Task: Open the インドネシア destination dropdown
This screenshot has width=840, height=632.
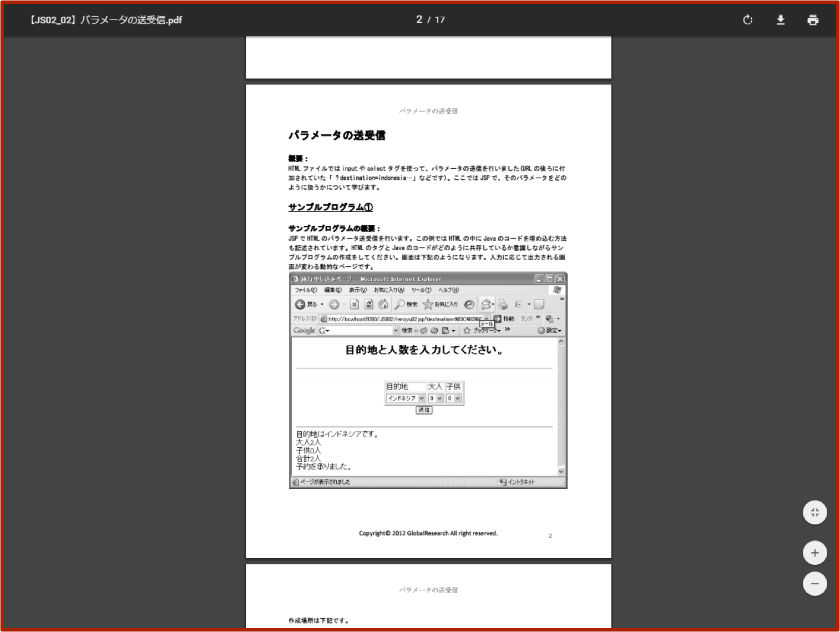Action: coord(406,398)
